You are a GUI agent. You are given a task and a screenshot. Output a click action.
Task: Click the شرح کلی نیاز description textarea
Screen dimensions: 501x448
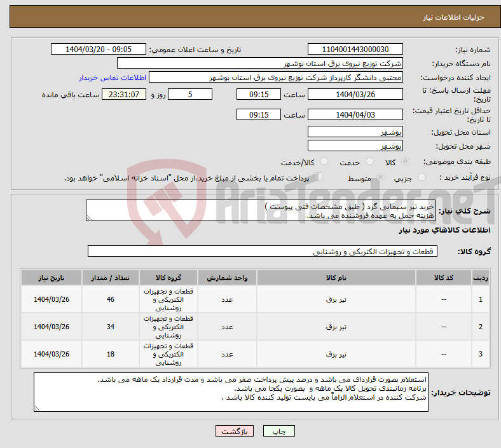tap(261, 210)
